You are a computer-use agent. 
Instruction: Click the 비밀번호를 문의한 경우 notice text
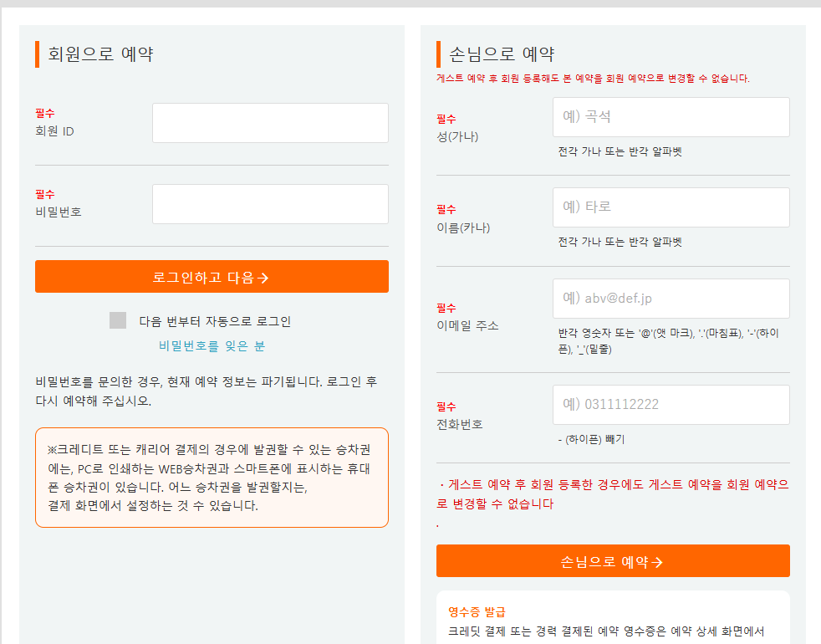click(207, 391)
